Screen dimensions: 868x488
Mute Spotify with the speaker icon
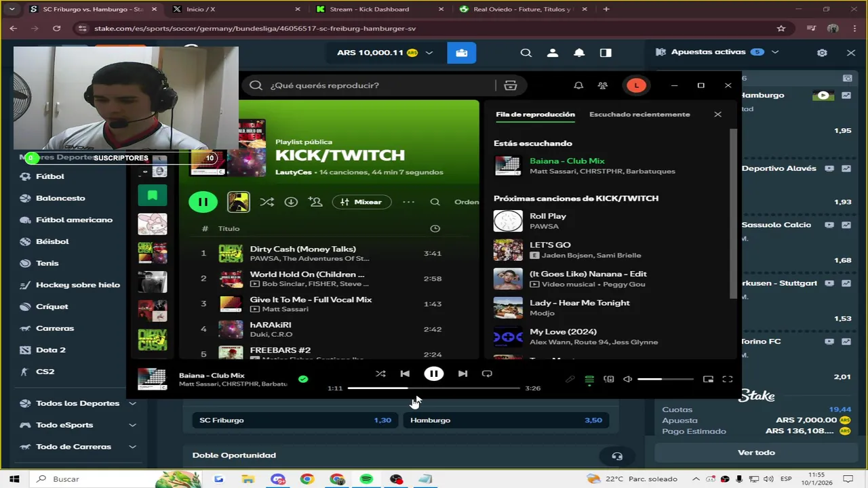[x=628, y=380]
